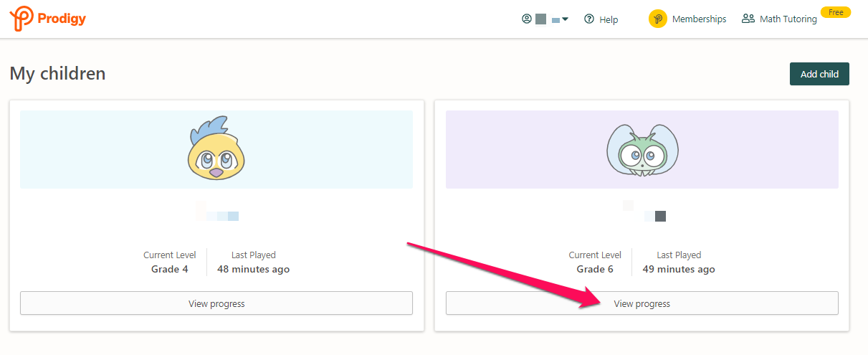The height and width of the screenshot is (355, 868).
Task: View progress for the Grade 6 child
Action: [642, 303]
